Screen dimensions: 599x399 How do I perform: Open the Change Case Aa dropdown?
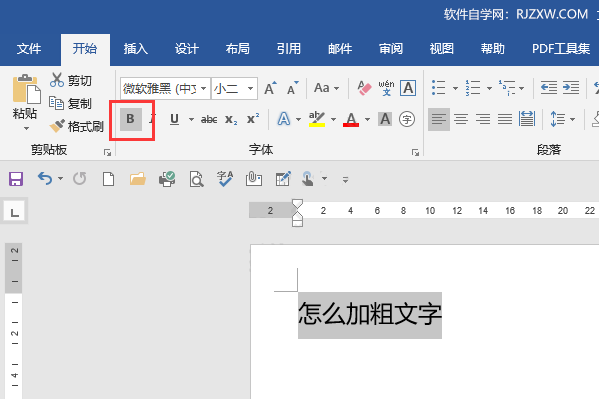tap(326, 88)
